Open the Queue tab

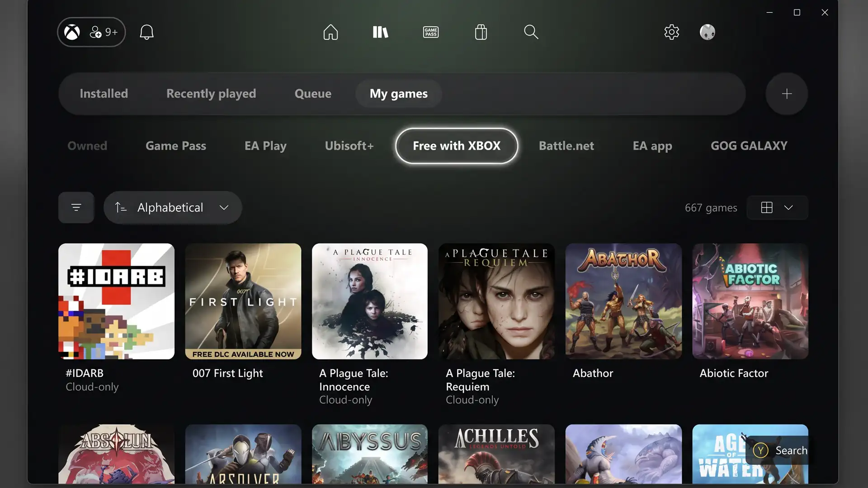pos(313,94)
